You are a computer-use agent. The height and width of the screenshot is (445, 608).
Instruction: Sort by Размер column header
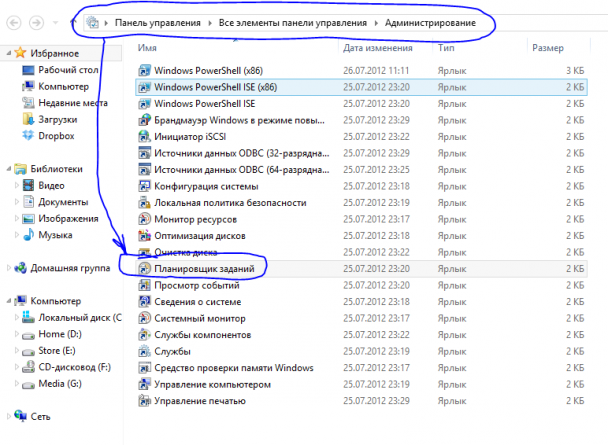tap(548, 48)
